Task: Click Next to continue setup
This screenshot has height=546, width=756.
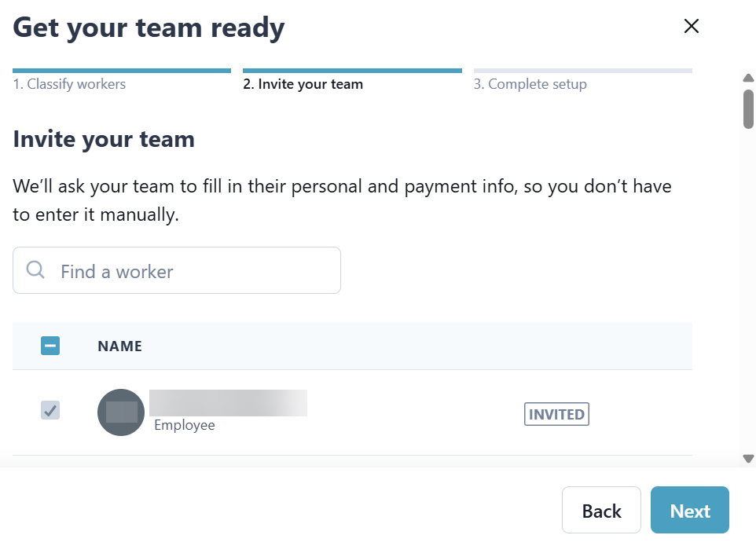Action: click(x=689, y=511)
